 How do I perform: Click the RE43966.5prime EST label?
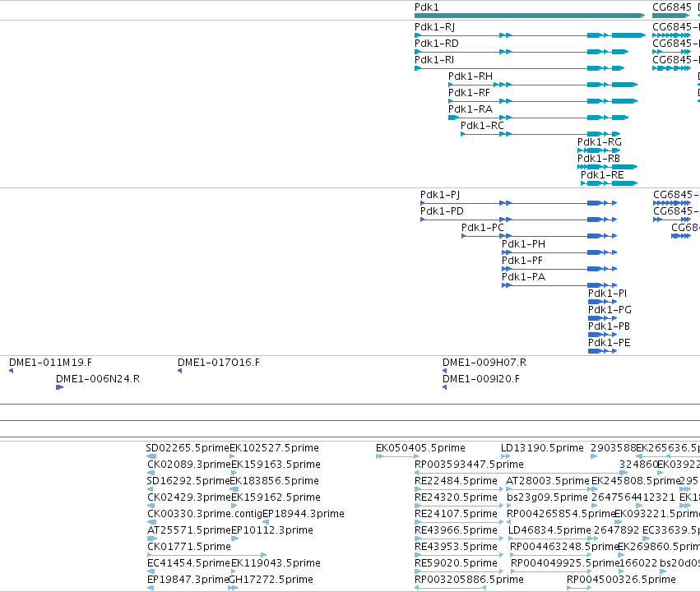coord(457,530)
